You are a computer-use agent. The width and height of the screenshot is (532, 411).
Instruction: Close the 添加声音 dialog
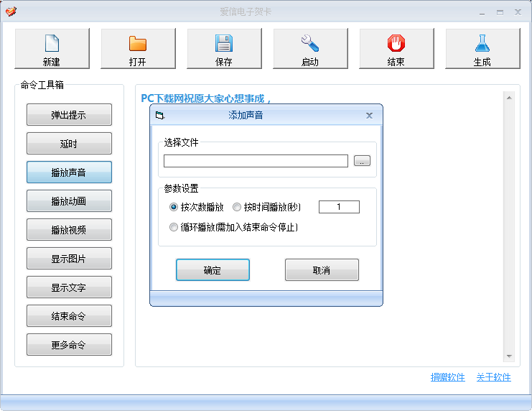click(370, 116)
